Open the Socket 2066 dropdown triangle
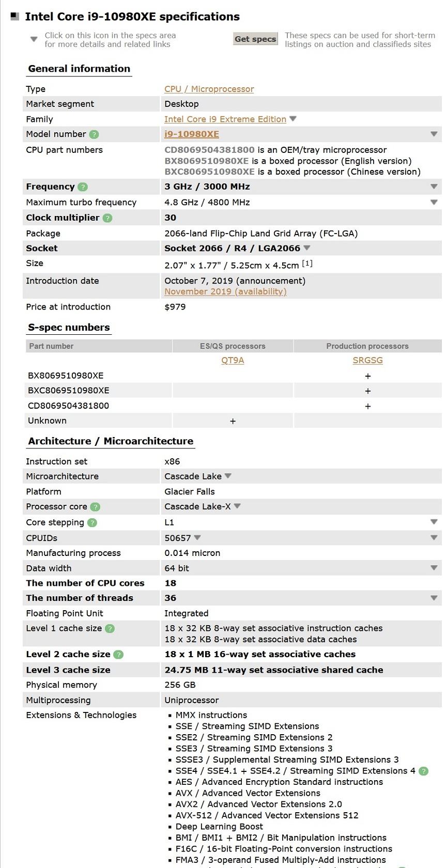Screen dimensions: 447x868 (x=307, y=248)
